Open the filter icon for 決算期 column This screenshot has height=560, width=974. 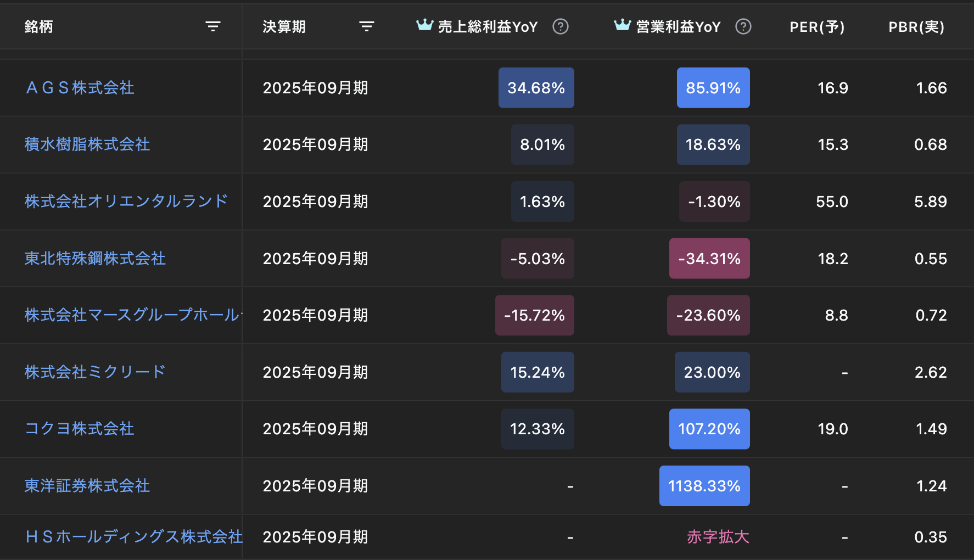click(366, 26)
